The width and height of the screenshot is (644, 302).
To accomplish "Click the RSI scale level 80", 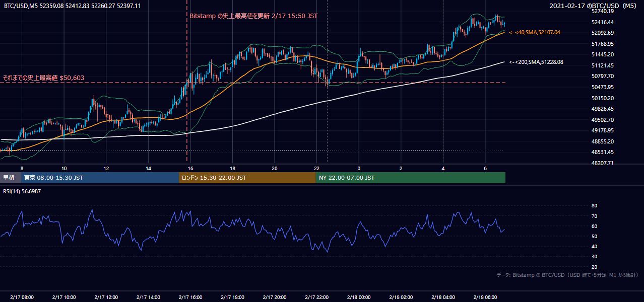I will 594,206.
